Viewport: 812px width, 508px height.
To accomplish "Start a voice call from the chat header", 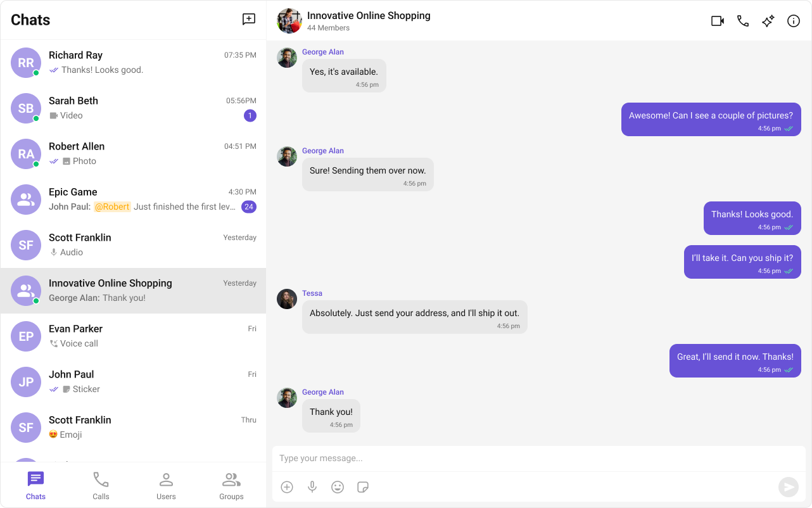I will [x=742, y=20].
